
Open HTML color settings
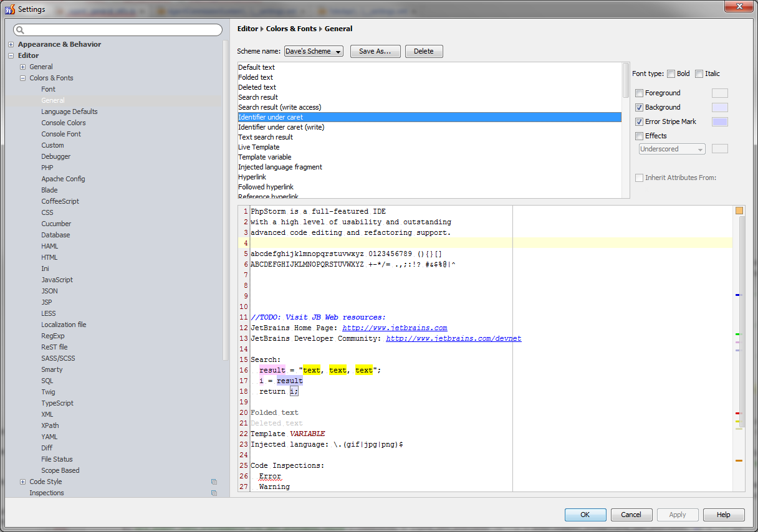49,257
